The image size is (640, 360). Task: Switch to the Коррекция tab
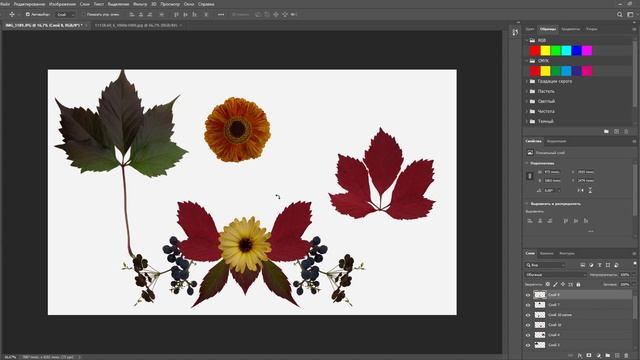coord(556,141)
